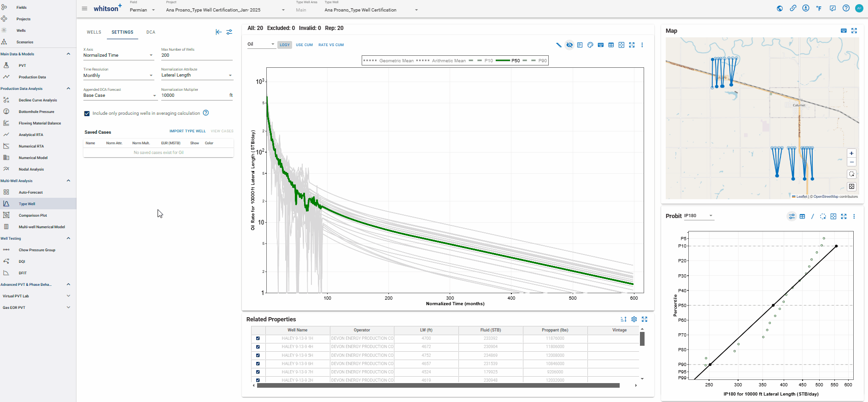The width and height of the screenshot is (868, 402).
Task: Open Auto-Forecast in sidebar
Action: pos(30,192)
